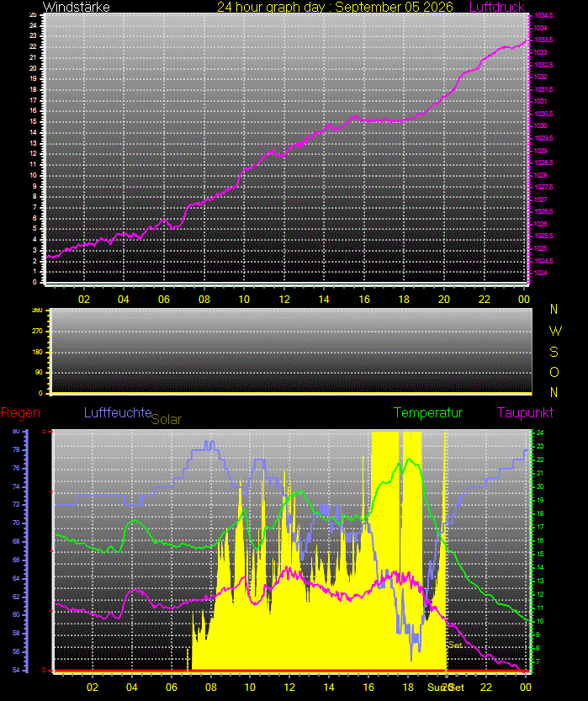Click the Windstärke axis title
This screenshot has width=588, height=701.
tap(76, 7)
